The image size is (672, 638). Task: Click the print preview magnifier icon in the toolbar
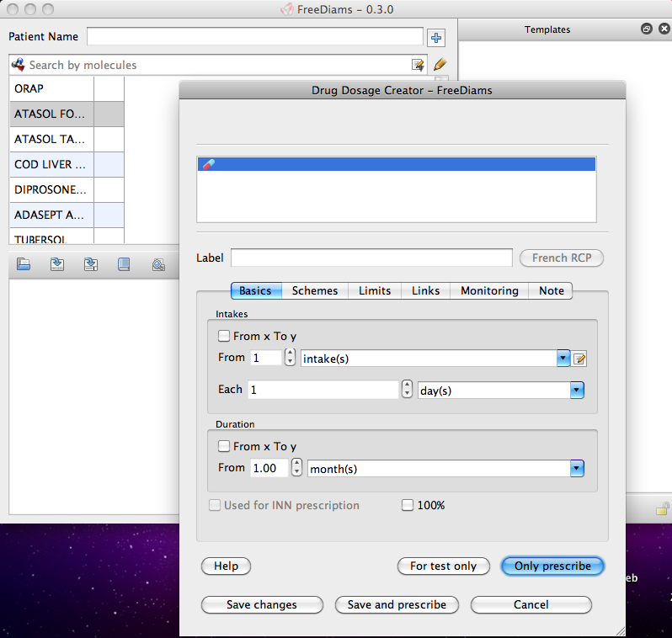coord(158,264)
